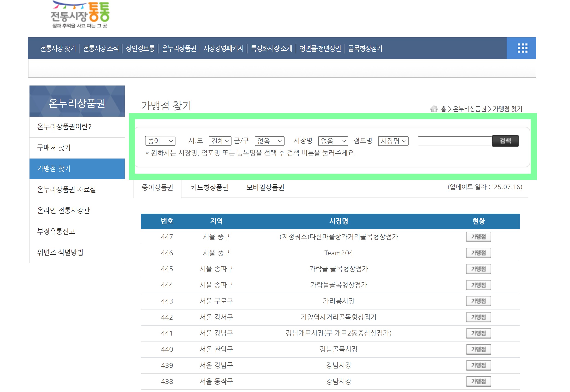Open 전통시장 찾기 menu item

point(58,48)
